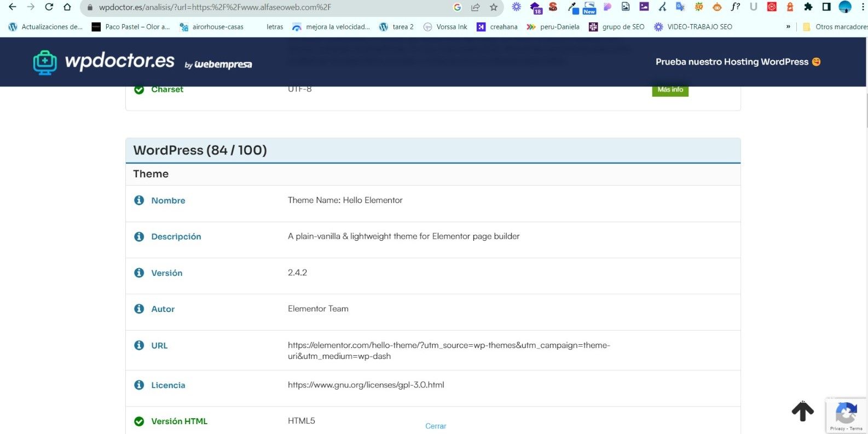
Task: Open the 'airorhouse-casas' bookmark
Action: coord(212,27)
